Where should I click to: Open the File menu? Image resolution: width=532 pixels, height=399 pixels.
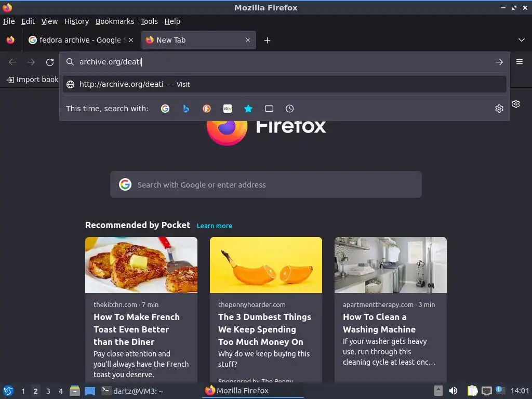pyautogui.click(x=9, y=21)
